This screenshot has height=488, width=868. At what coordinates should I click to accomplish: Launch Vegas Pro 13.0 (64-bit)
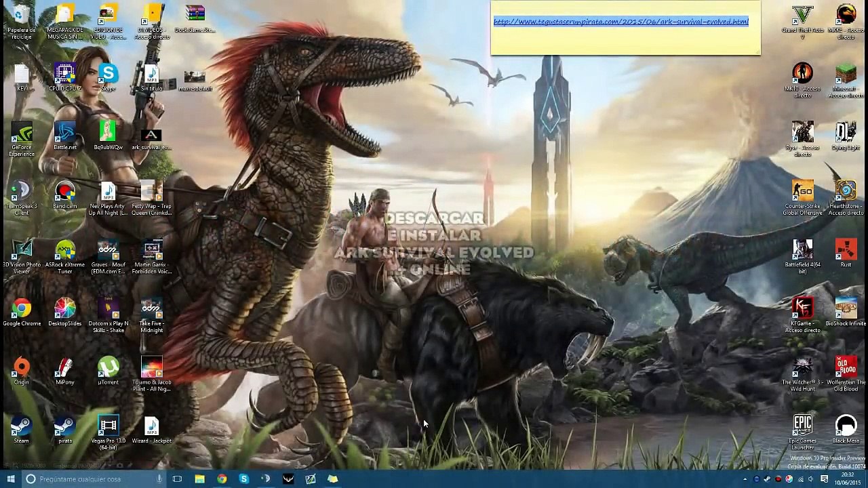pyautogui.click(x=108, y=434)
